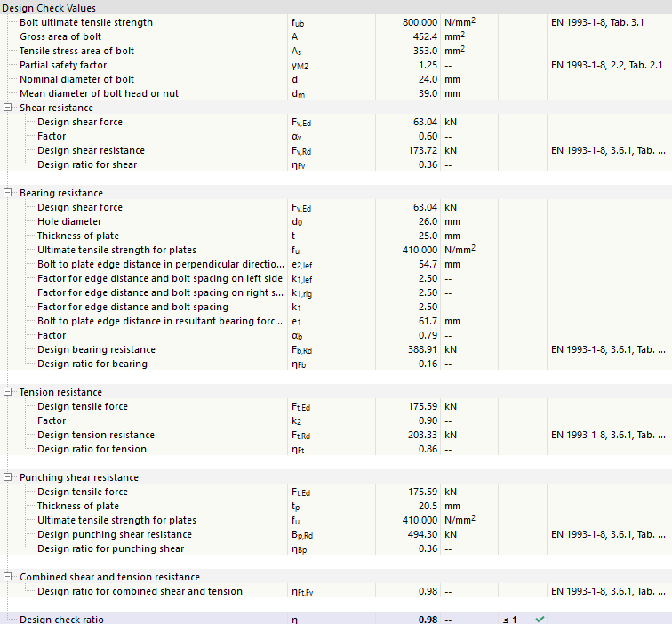
Task: Click the Partial safety factor row
Action: coord(63,65)
